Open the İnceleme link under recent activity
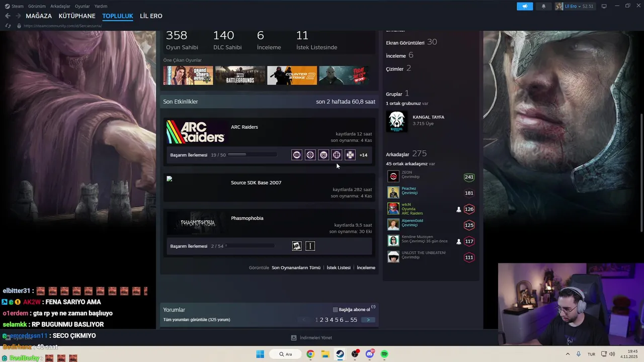 366,267
